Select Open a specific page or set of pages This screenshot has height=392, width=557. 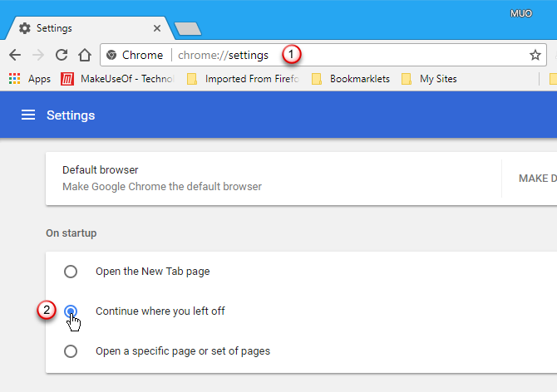point(71,351)
